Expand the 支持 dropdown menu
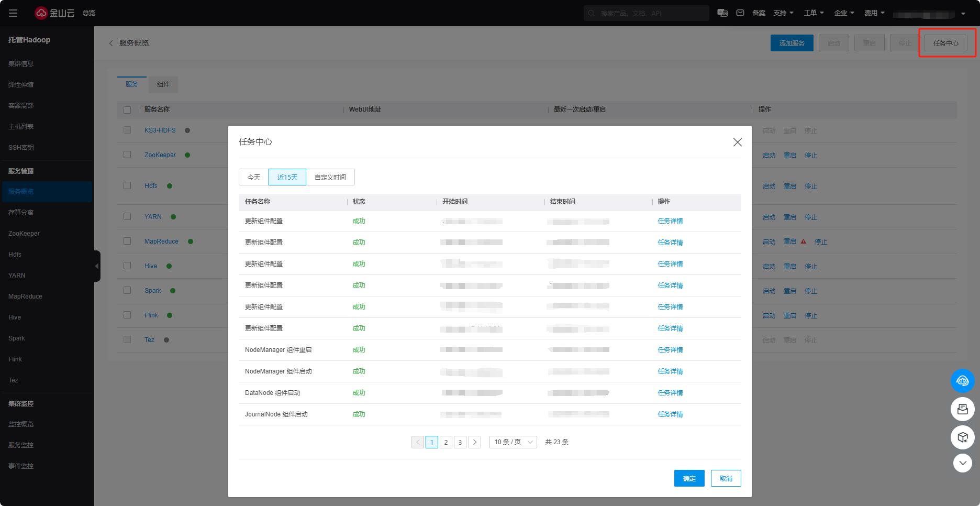The height and width of the screenshot is (506, 980). pos(783,13)
